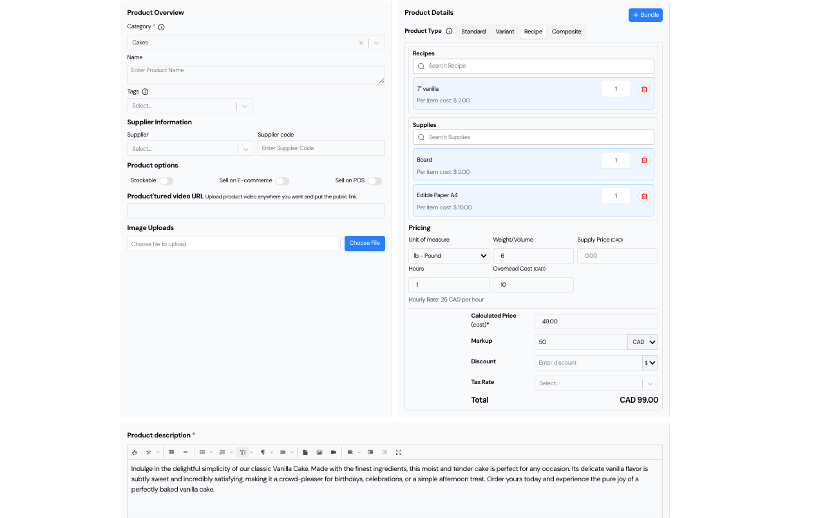The height and width of the screenshot is (518, 828).
Task: Open the Markup CAD unit dropdown
Action: (642, 342)
